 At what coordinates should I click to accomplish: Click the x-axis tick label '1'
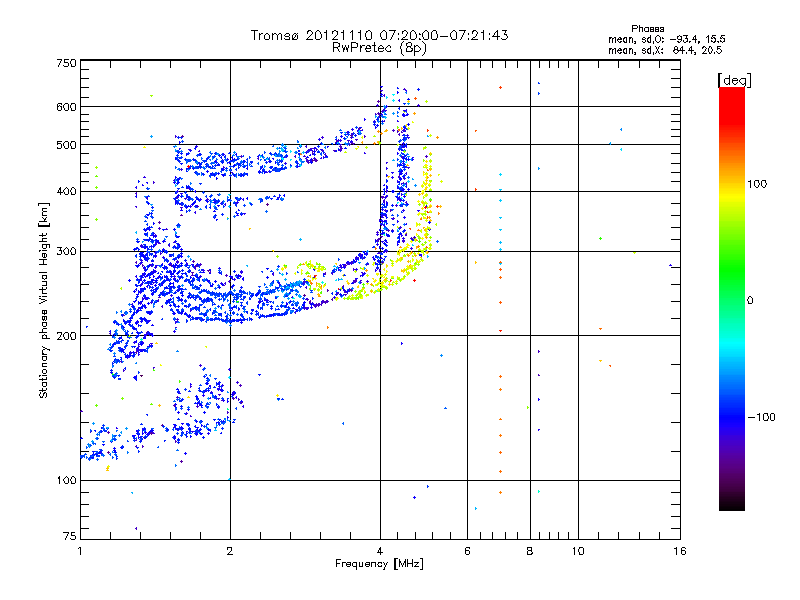pyautogui.click(x=80, y=551)
